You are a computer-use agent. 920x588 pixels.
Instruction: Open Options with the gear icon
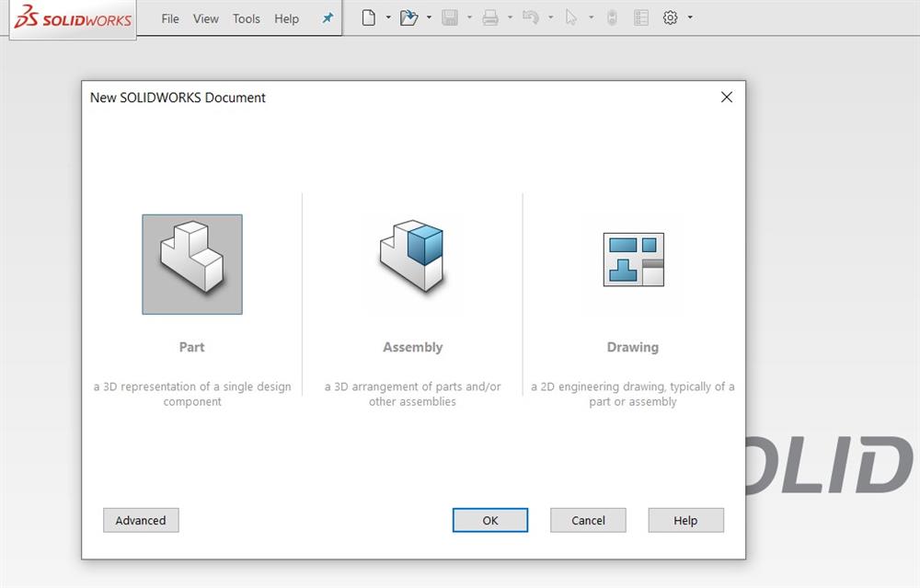pyautogui.click(x=670, y=17)
